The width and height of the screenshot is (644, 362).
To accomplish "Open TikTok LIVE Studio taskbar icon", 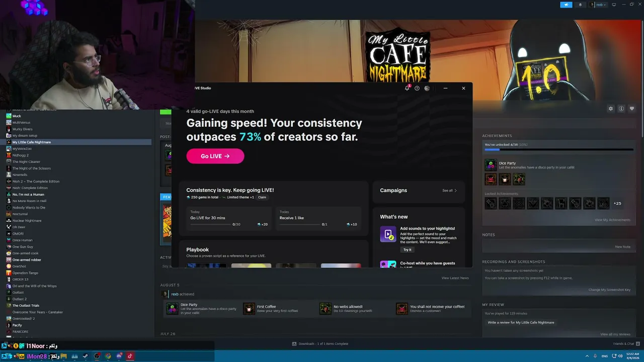I will point(130,356).
